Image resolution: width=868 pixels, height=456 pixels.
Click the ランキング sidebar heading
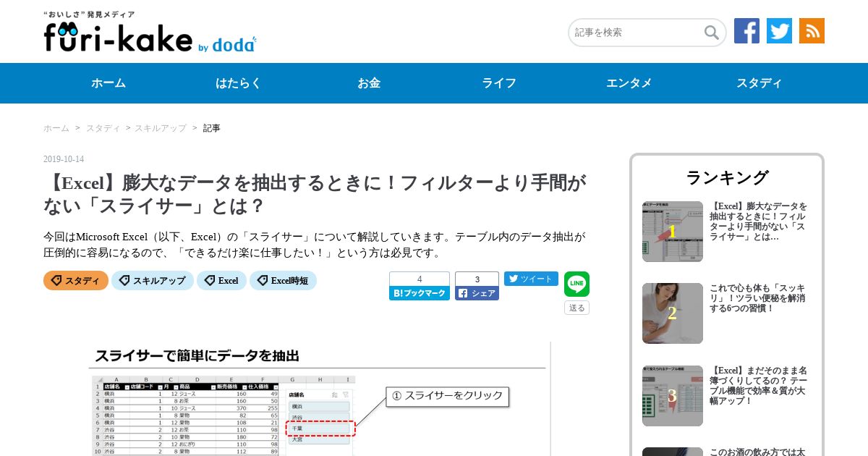727,177
